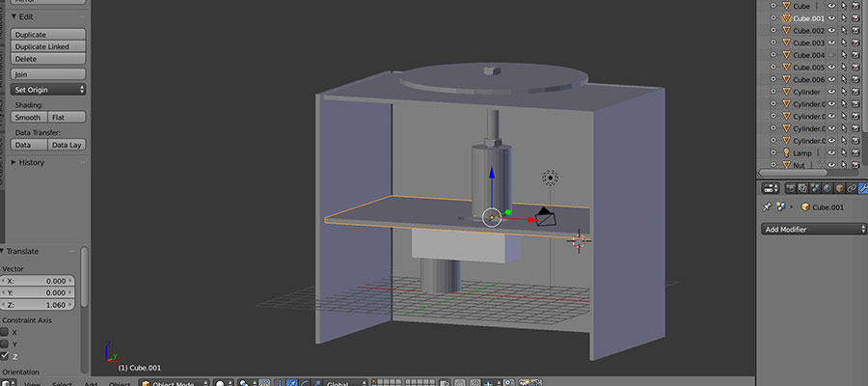Select the camera object in the viewport
Viewport: 868px width, 386px height.
[545, 216]
